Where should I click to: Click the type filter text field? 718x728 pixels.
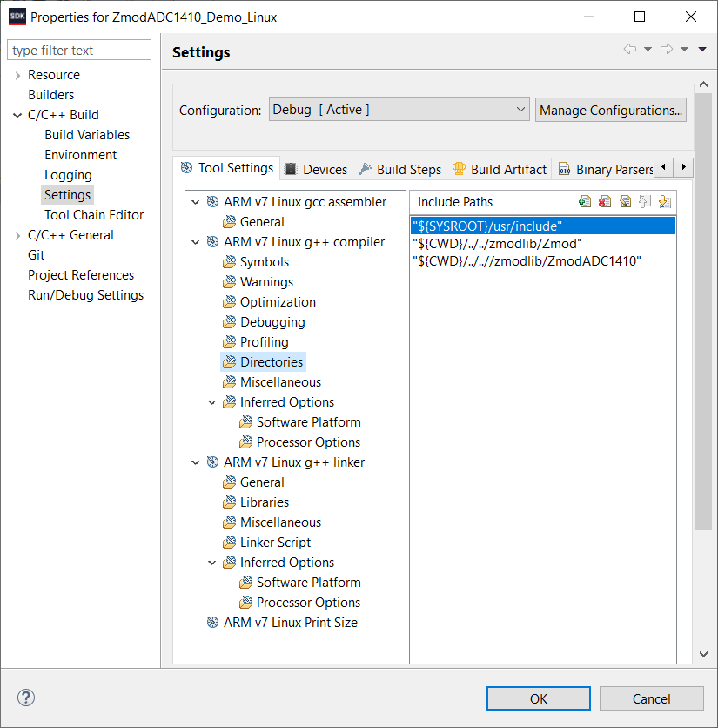point(79,50)
